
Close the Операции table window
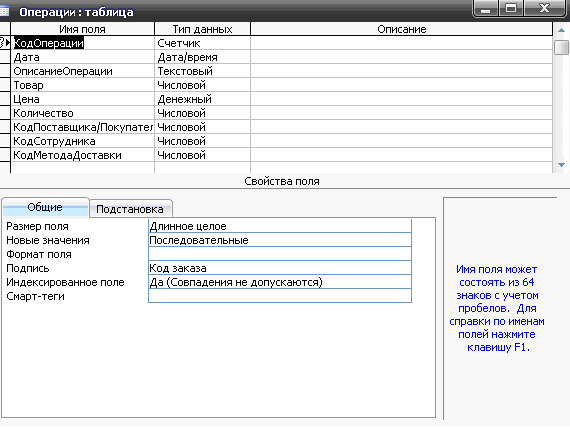(x=544, y=9)
